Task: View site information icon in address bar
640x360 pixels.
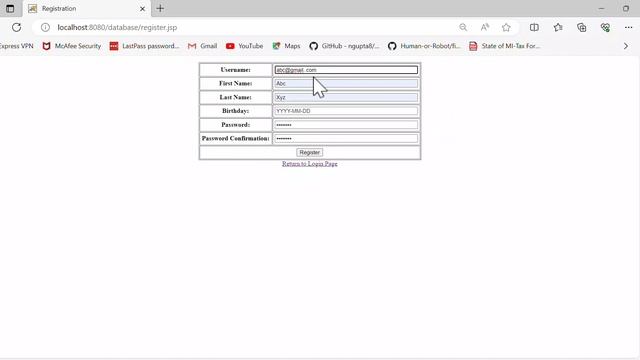Action: 45,27
